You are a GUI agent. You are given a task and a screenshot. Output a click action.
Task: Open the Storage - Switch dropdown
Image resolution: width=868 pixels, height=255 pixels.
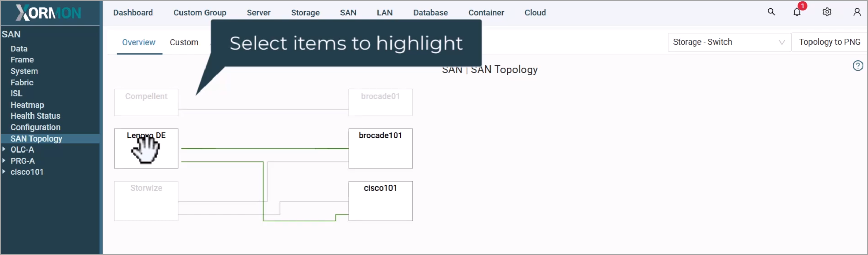[x=729, y=42]
